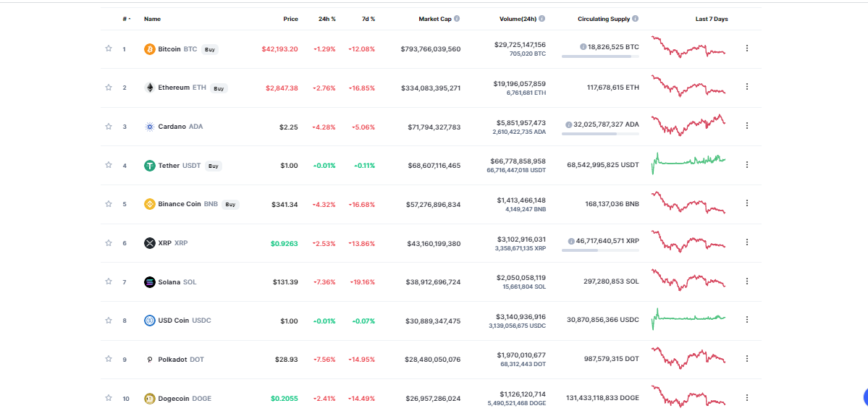This screenshot has width=868, height=411.
Task: Open the Tether 7-day sparkline chart
Action: (x=688, y=164)
